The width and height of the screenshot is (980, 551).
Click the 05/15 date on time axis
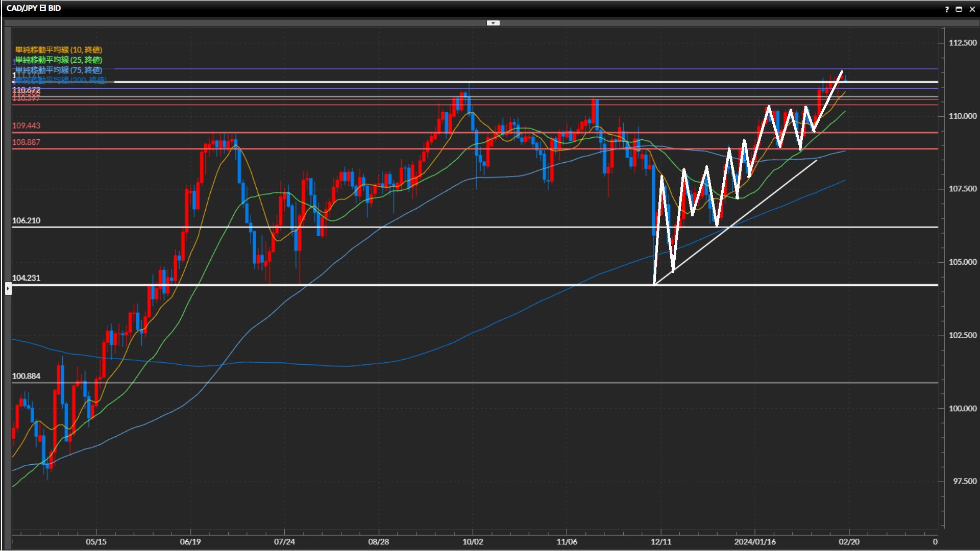[96, 541]
